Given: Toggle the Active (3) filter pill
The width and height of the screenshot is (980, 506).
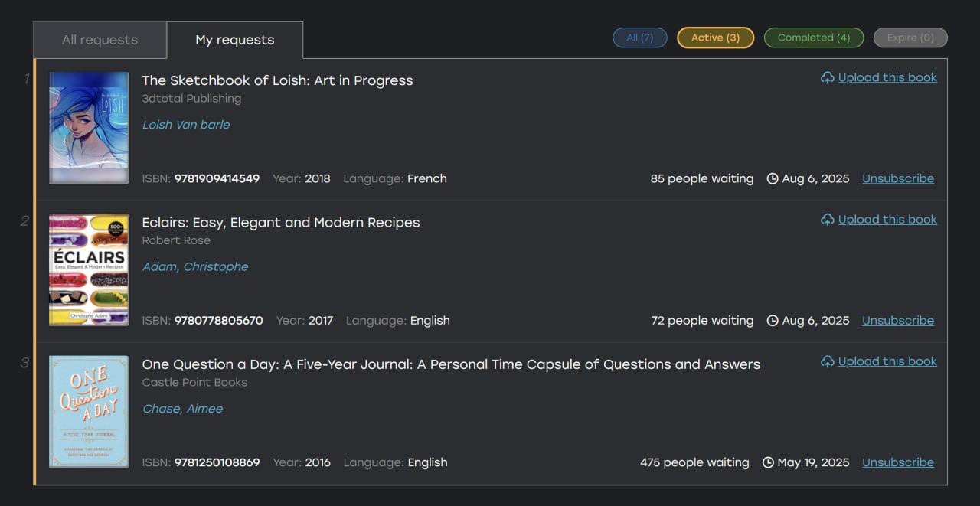Looking at the screenshot, I should [x=716, y=38].
